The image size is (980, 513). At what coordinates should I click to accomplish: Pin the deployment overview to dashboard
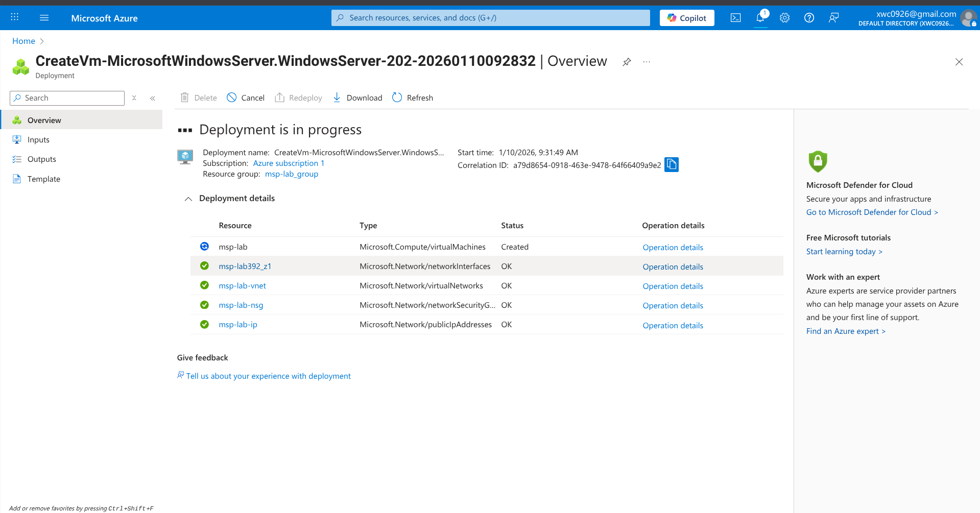(626, 62)
